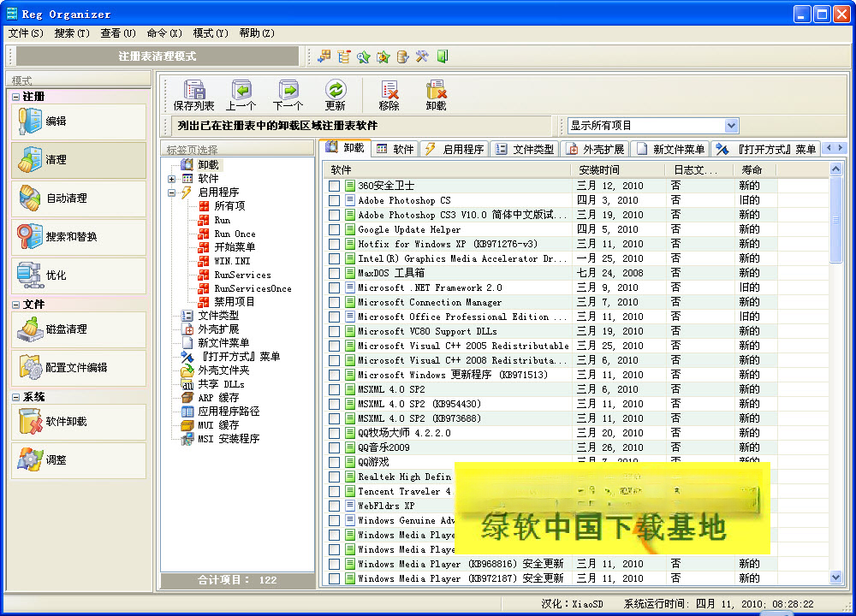Click the green magnifier icon in top toolbar

point(364,56)
